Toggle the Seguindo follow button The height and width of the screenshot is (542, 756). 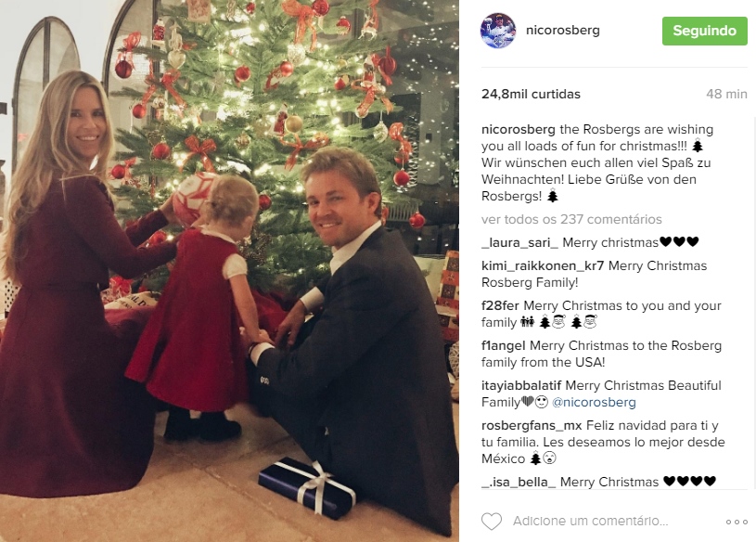[704, 31]
